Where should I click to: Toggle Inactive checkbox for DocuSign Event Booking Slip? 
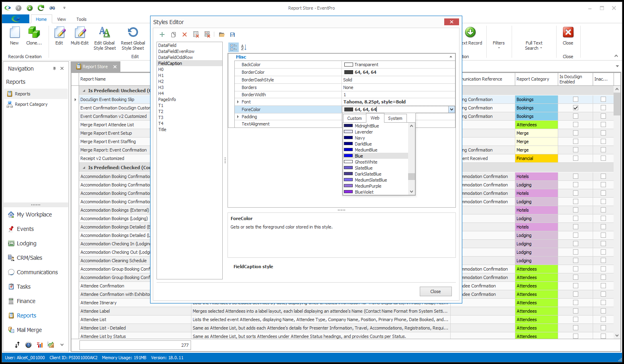click(603, 99)
